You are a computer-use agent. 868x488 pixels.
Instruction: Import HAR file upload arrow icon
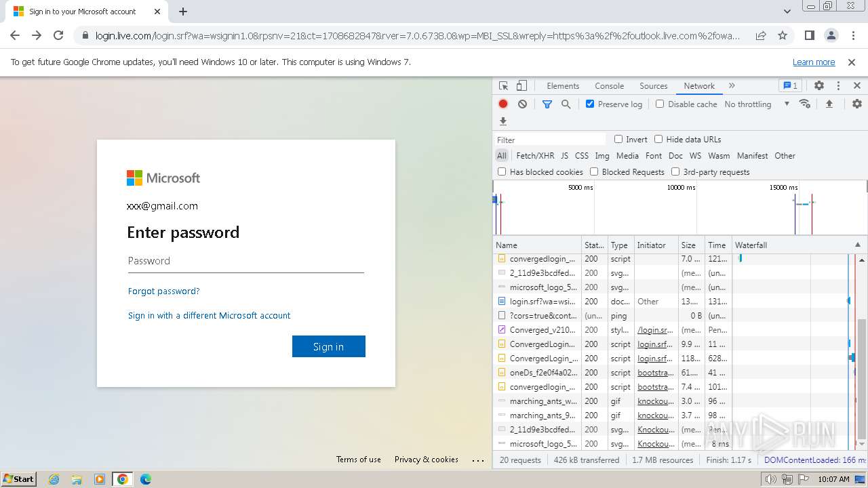point(829,104)
